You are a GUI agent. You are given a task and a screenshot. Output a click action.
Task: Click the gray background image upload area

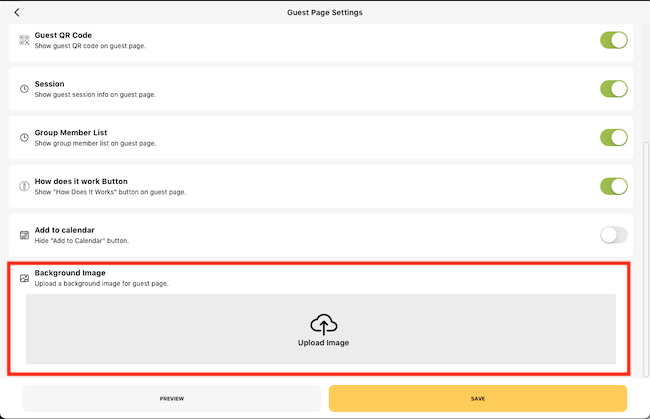pos(320,329)
